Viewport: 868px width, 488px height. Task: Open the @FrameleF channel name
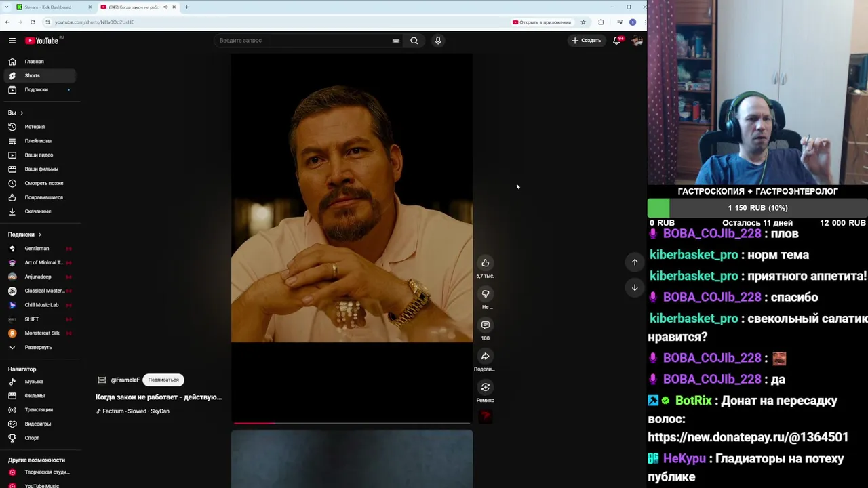[125, 380]
